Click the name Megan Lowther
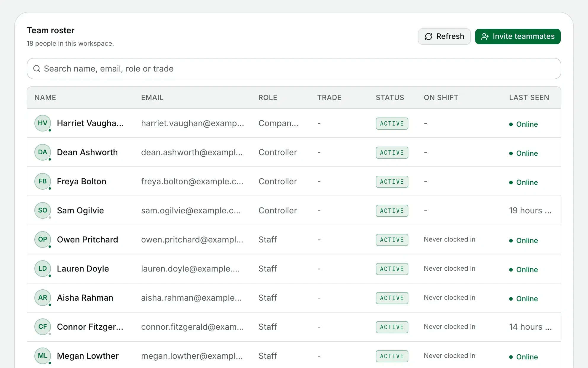The image size is (588, 368). (x=88, y=356)
